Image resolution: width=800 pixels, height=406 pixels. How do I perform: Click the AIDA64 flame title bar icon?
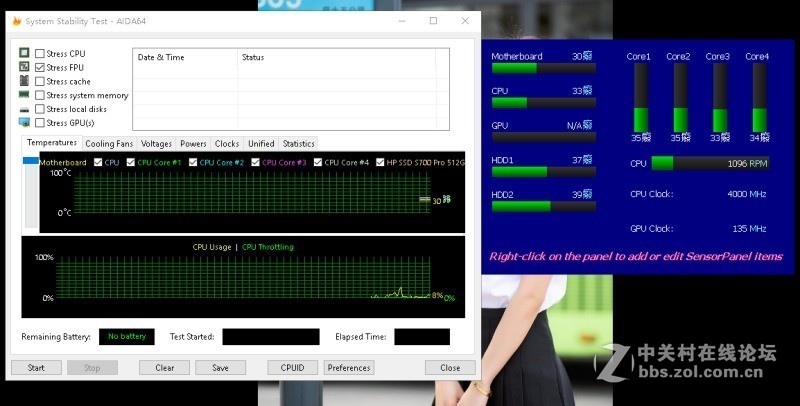[16, 21]
